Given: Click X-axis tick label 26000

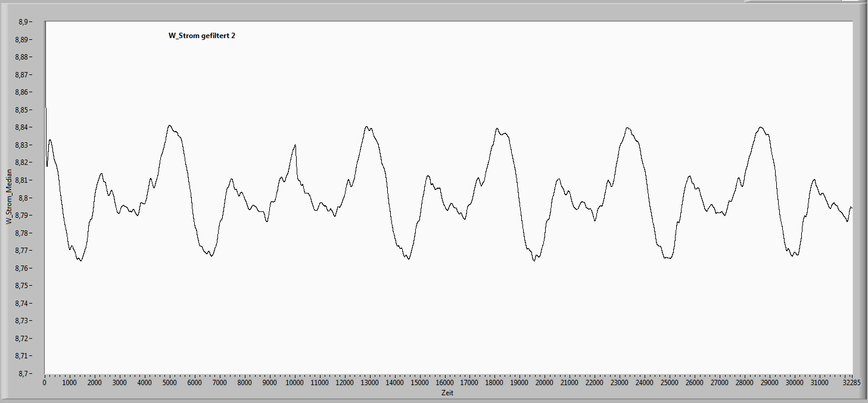Looking at the screenshot, I should point(695,383).
